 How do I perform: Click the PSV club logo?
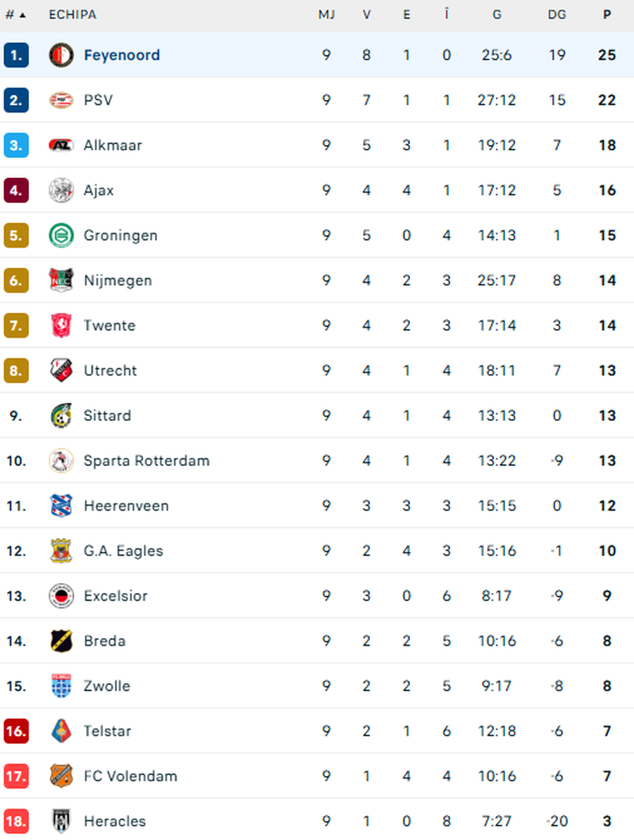(x=61, y=100)
